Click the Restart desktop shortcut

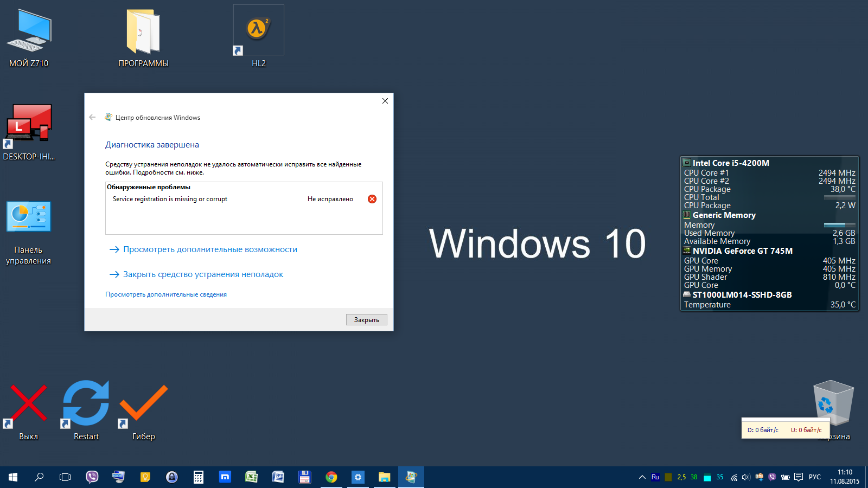[86, 404]
